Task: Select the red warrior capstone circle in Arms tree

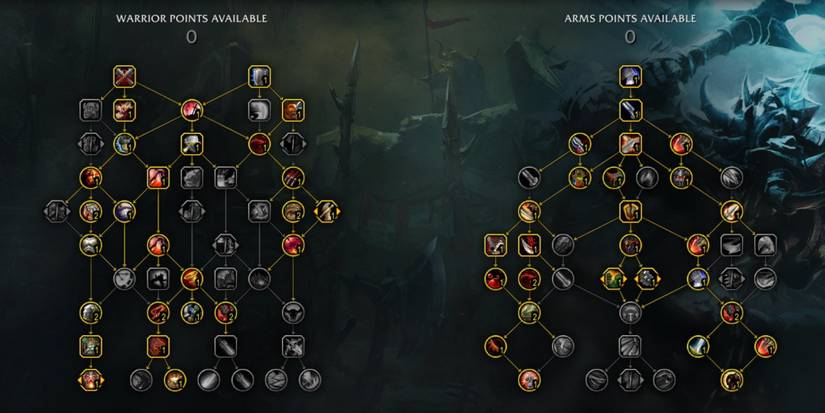Action: (529, 380)
